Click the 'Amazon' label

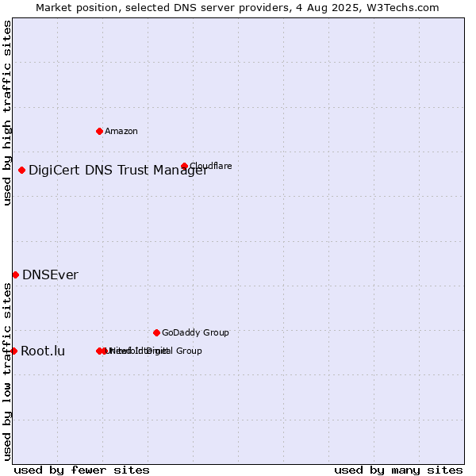tap(121, 132)
